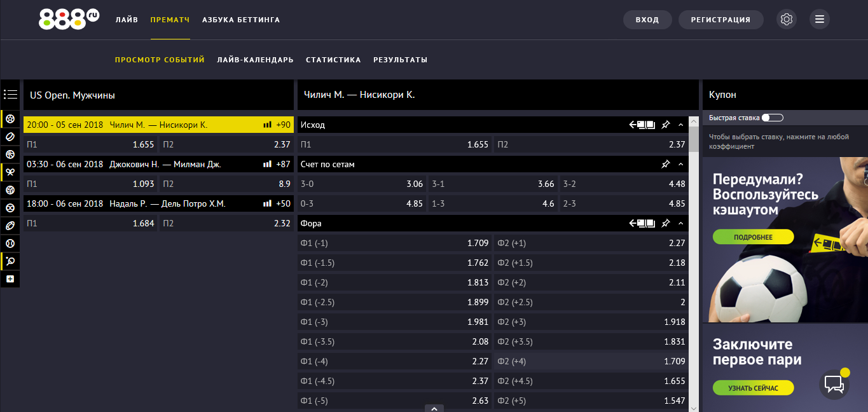
Task: Open statistics chart for Джокович — Милман
Action: click(267, 165)
